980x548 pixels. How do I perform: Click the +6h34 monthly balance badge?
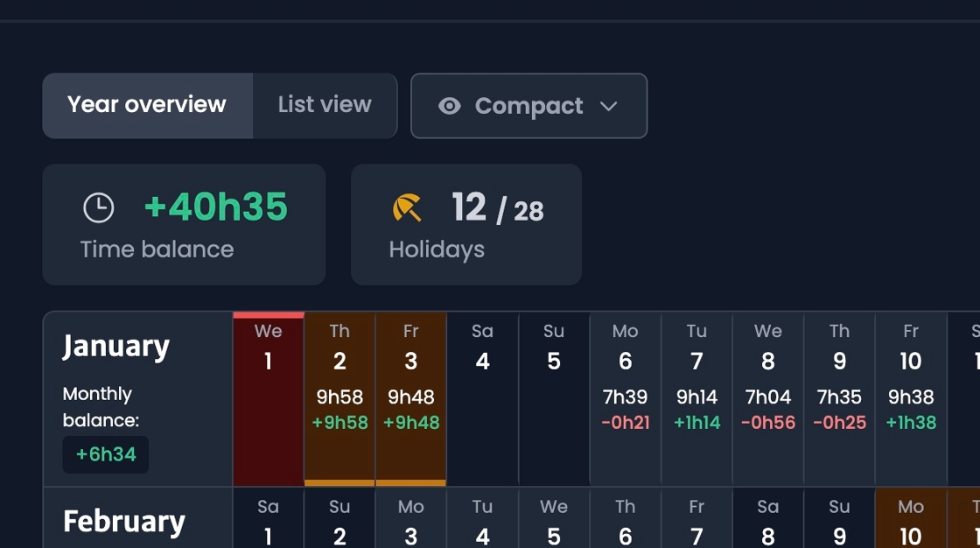pos(106,455)
